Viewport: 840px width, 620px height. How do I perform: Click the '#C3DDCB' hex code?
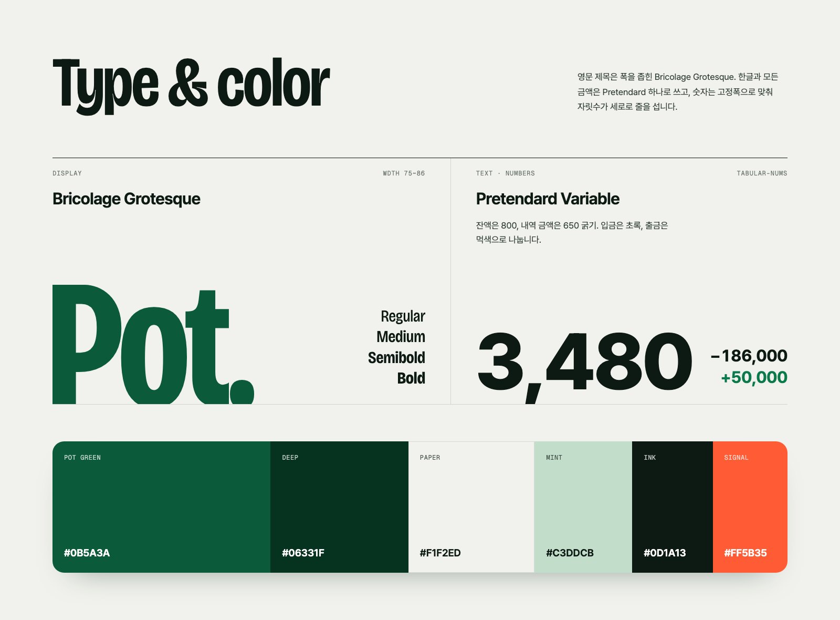click(570, 553)
